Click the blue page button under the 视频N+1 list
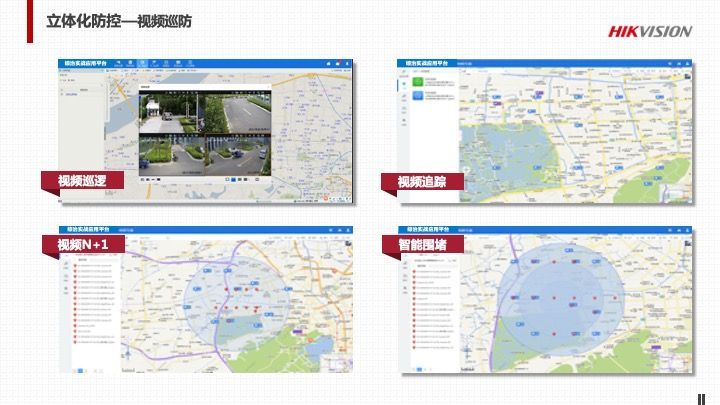This screenshot has height=405, width=720. click(x=80, y=371)
